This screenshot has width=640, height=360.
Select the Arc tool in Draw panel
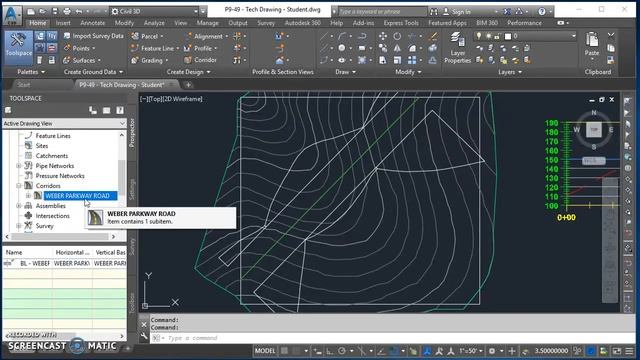[x=342, y=36]
